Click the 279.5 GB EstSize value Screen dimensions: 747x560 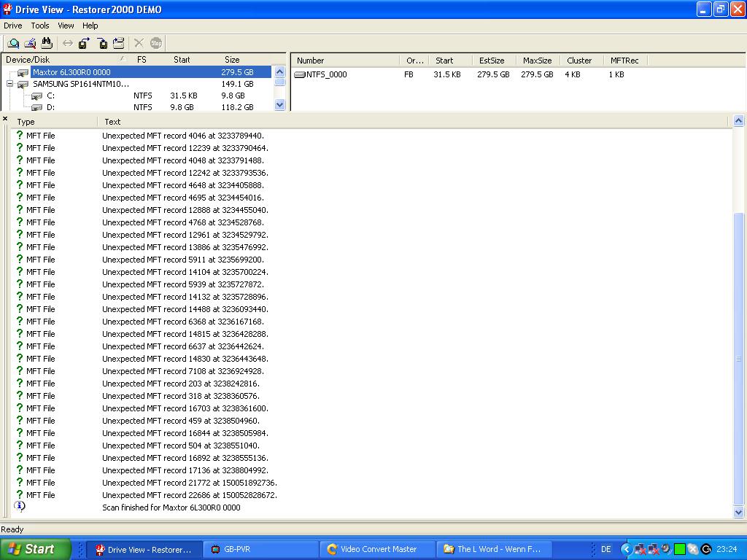click(x=494, y=75)
